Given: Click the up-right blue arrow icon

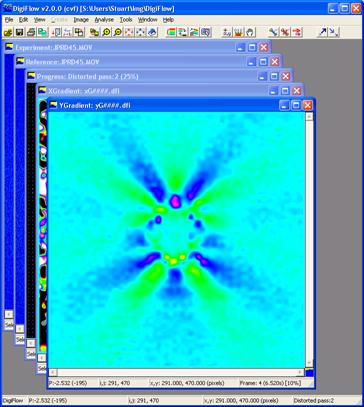Looking at the screenshot, I should coord(322,32).
